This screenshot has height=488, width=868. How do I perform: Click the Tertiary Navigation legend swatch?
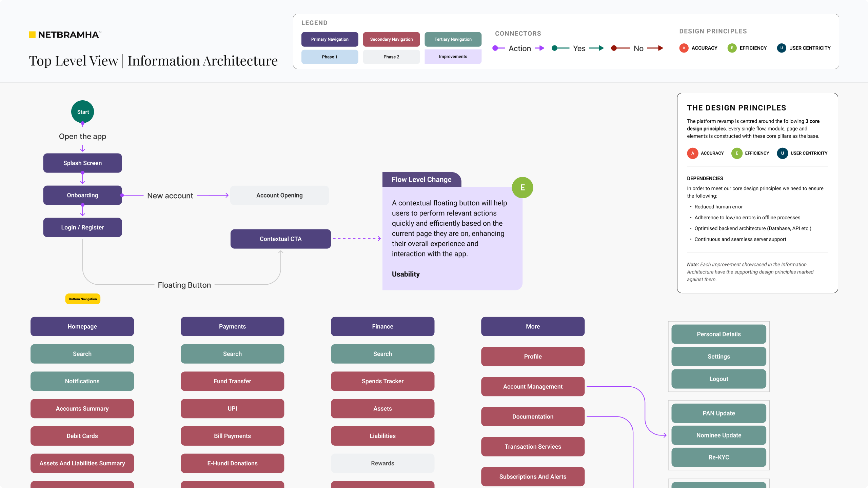point(453,39)
